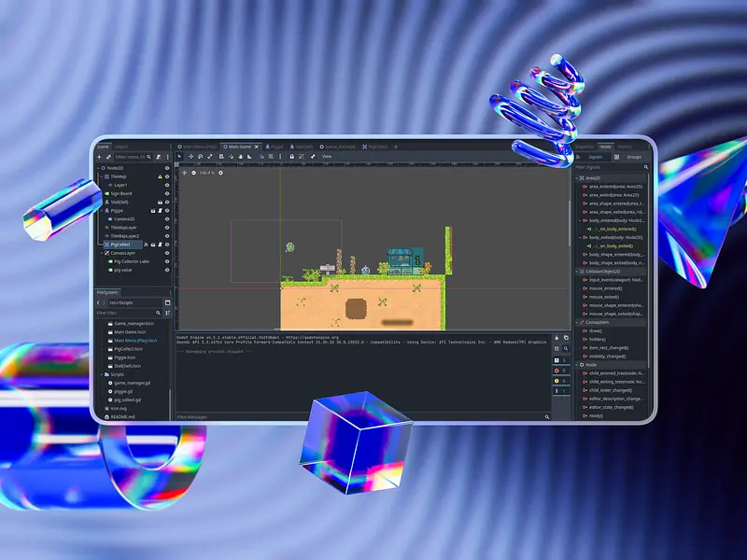This screenshot has height=560, width=747.
Task: Collapse the Area2D signals section
Action: coord(577,176)
